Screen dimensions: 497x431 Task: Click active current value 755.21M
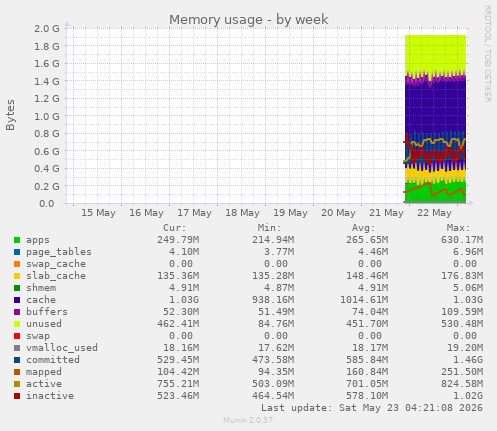(178, 384)
